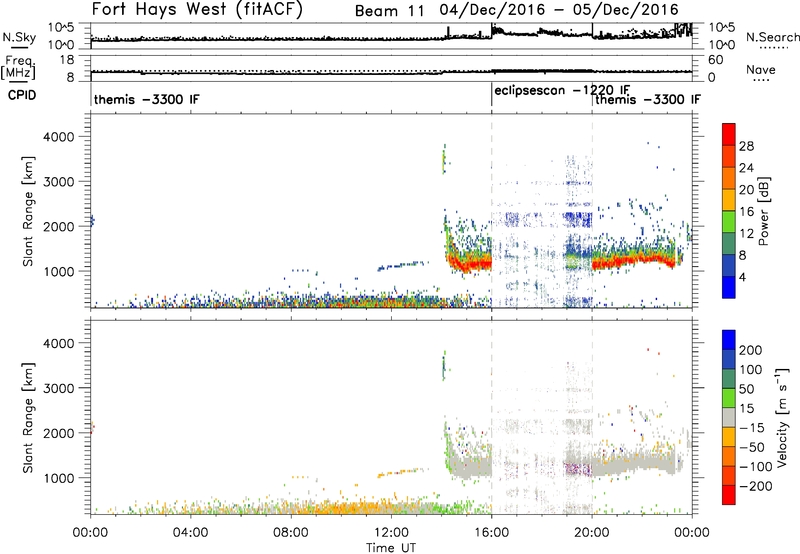Click the 'Velocity [m s-1]' color bar label
The width and height of the screenshot is (800, 554).
pos(781,417)
